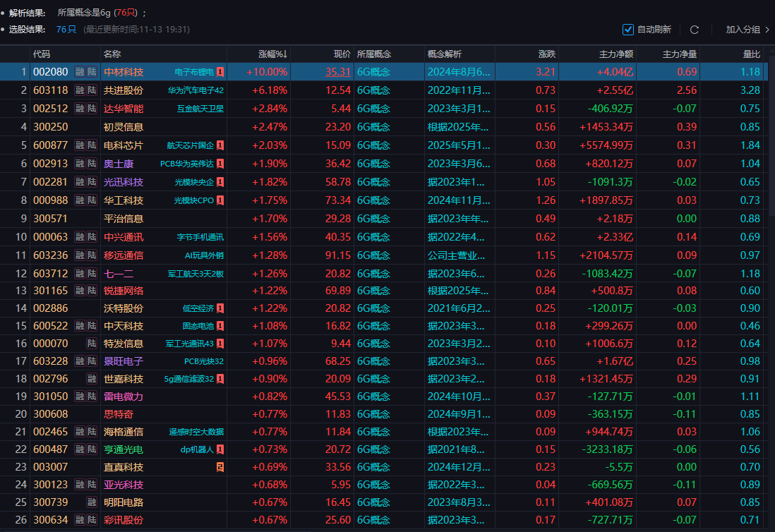Click tag 互金航天卫星 on 达华智能
Screen dimensions: 775x532
[200, 108]
